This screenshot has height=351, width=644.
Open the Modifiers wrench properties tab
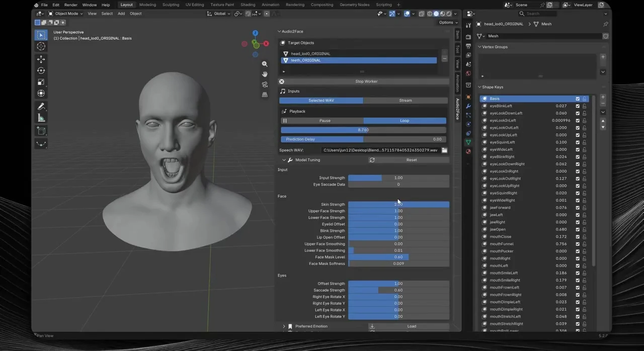click(x=468, y=106)
